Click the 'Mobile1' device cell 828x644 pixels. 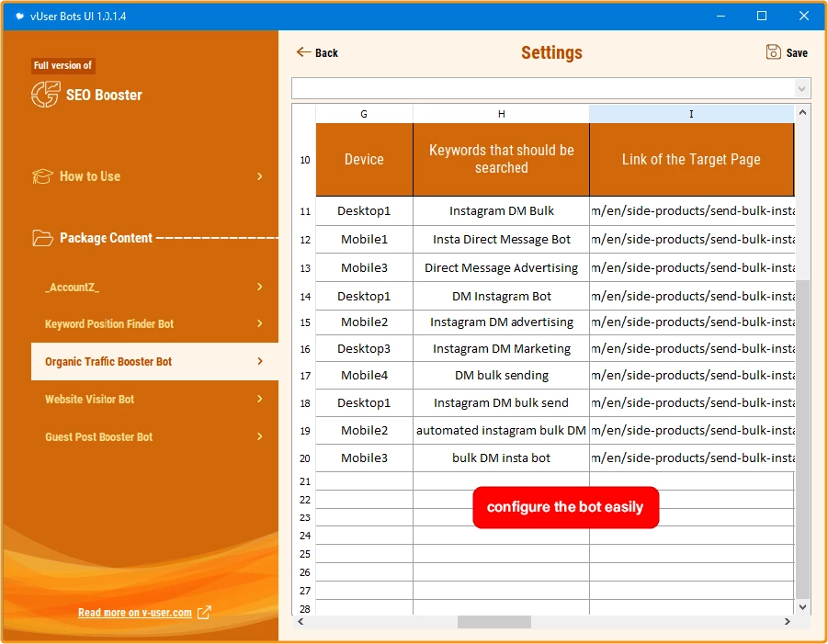click(364, 240)
